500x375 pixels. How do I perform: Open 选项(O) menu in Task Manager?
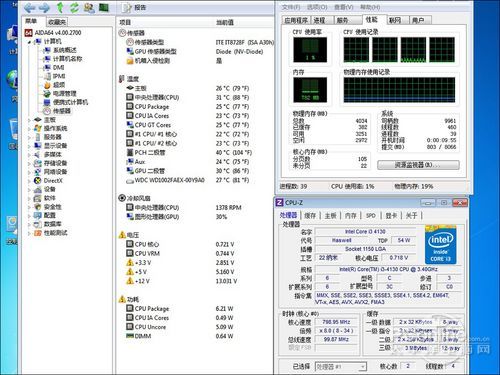(x=317, y=7)
